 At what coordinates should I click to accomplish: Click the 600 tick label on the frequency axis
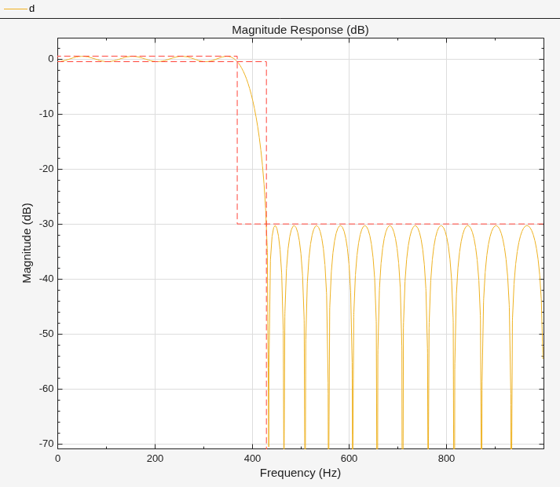tap(349, 458)
